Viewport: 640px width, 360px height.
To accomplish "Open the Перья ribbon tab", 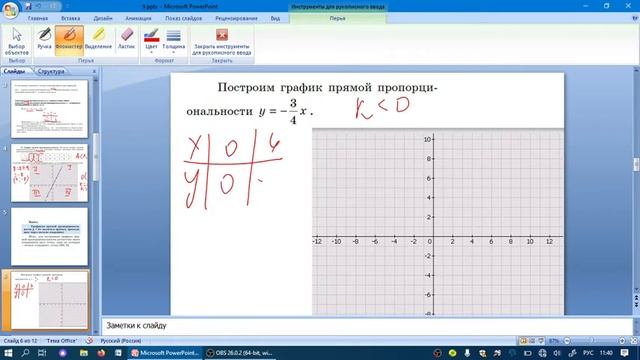I will (338, 18).
